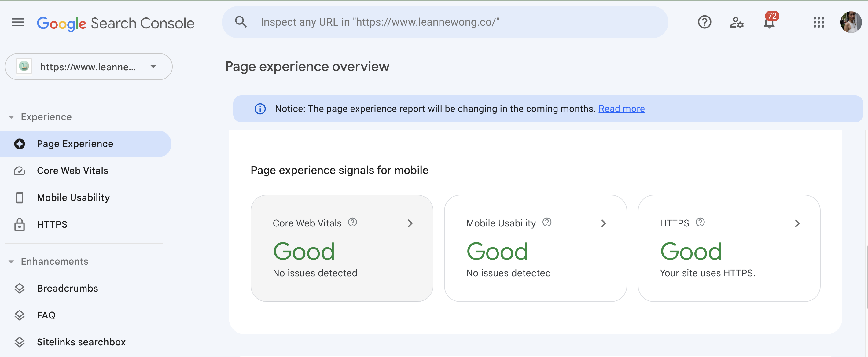868x357 pixels.
Task: Click the Mobile Usability phone icon
Action: pyautogui.click(x=20, y=197)
